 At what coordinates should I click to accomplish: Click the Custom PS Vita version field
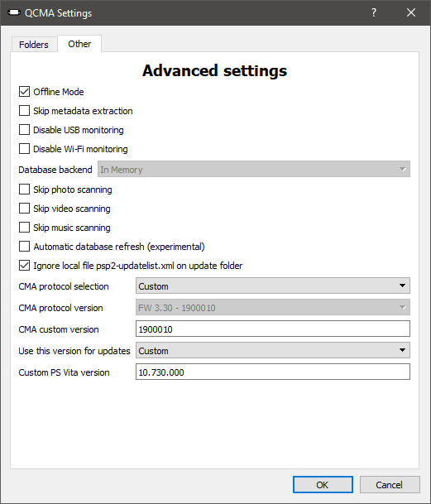(273, 372)
